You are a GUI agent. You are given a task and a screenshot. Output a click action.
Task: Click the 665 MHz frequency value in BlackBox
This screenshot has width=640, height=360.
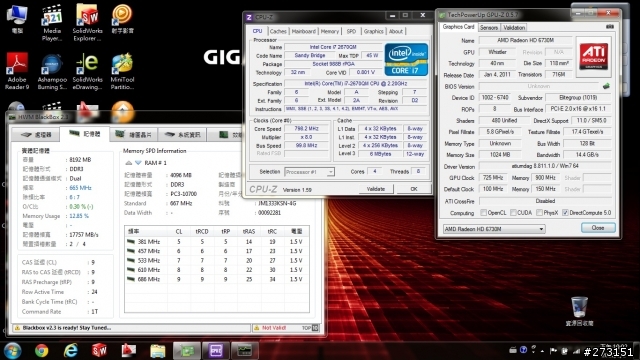click(x=80, y=188)
